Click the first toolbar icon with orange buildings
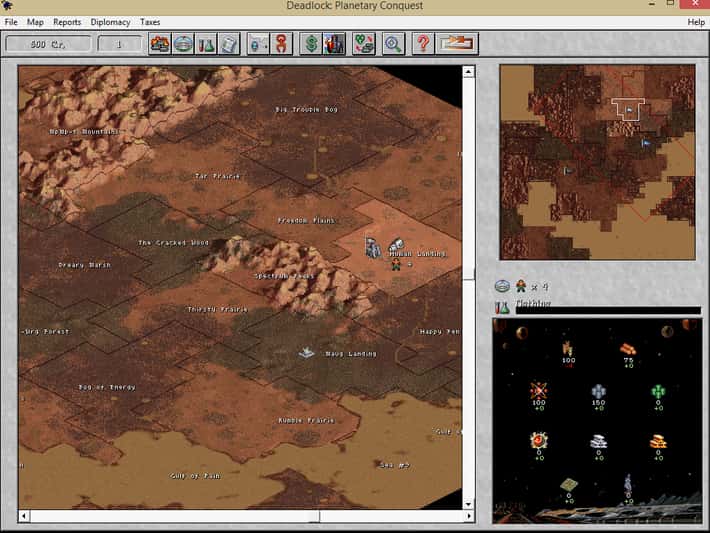The image size is (710, 533). point(160,44)
